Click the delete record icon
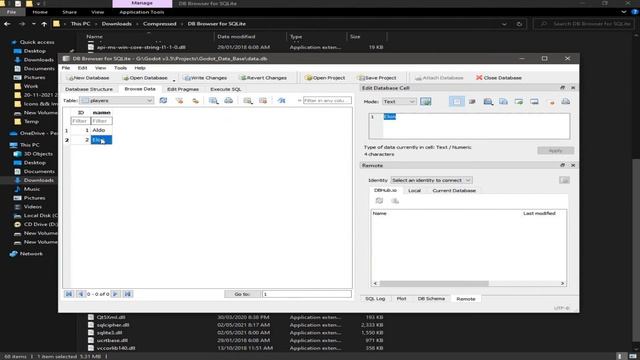Image resolution: width=640 pixels, height=360 pixels. coord(263,100)
